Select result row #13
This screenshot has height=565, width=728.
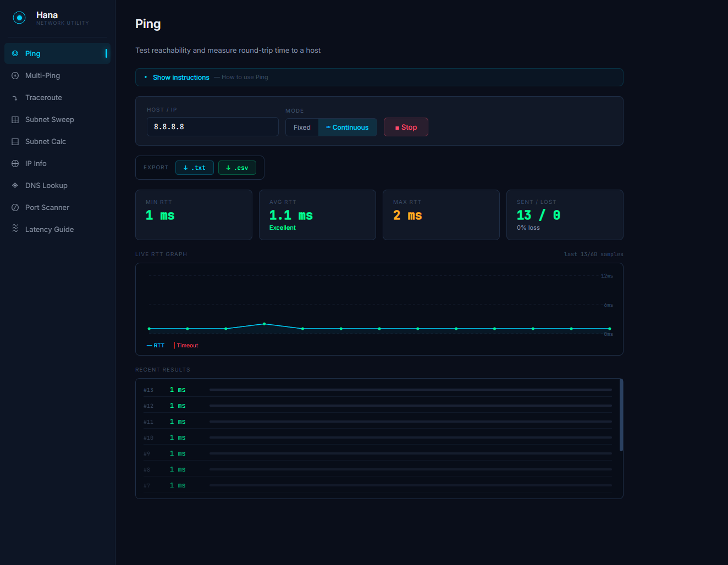point(378,390)
